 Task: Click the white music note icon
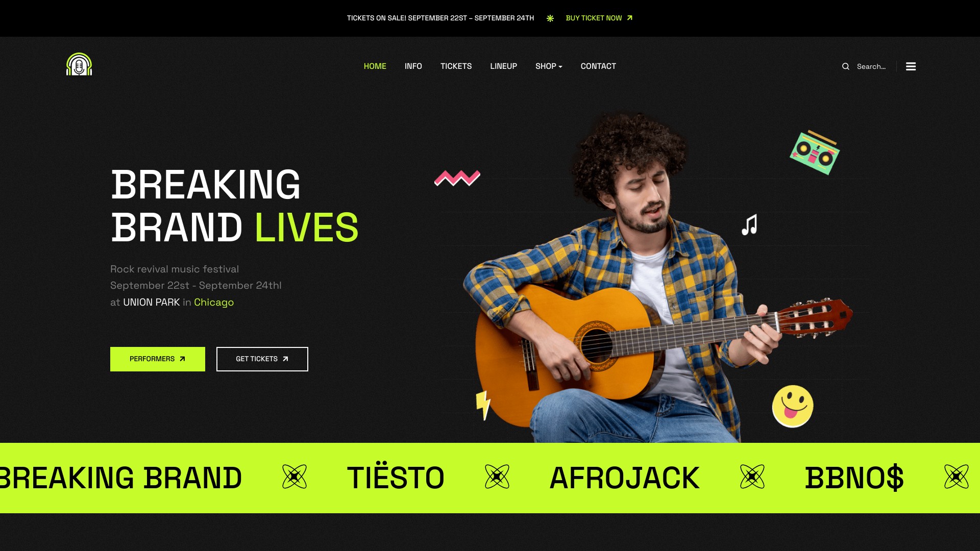pos(749,225)
